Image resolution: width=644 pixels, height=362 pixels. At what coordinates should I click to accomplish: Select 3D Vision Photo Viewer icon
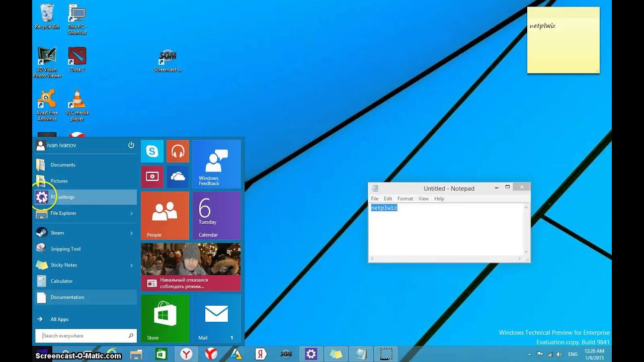tap(47, 62)
